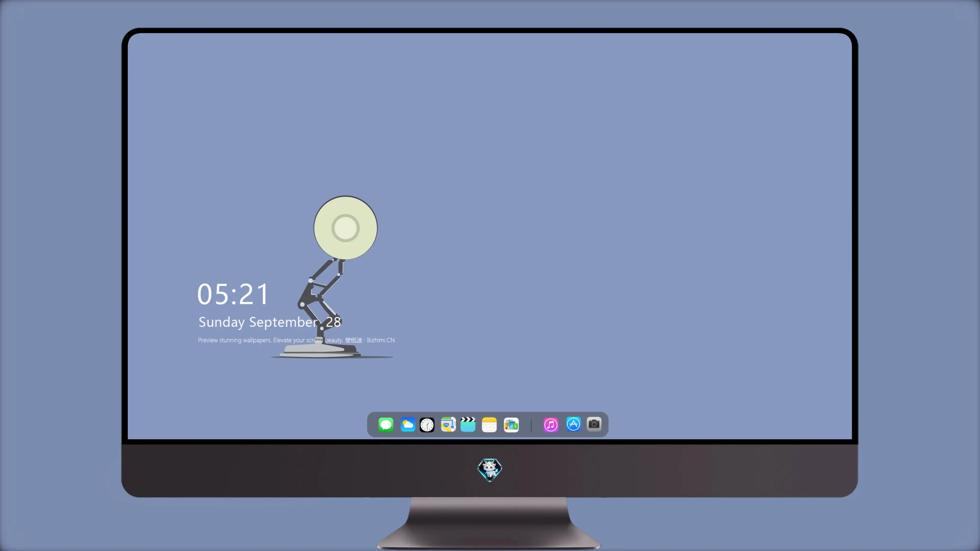
Task: Open the Videos clapperboard app
Action: click(x=468, y=425)
